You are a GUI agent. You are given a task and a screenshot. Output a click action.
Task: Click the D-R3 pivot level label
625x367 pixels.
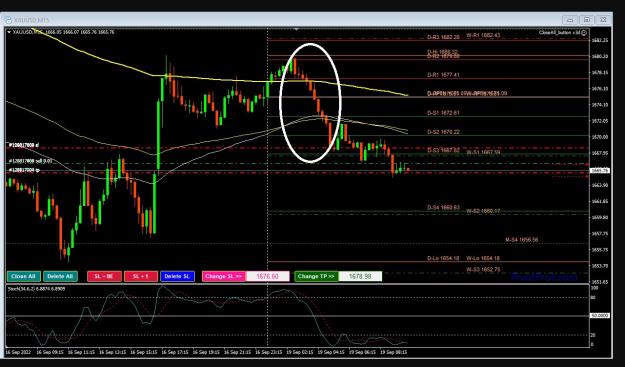(x=443, y=37)
